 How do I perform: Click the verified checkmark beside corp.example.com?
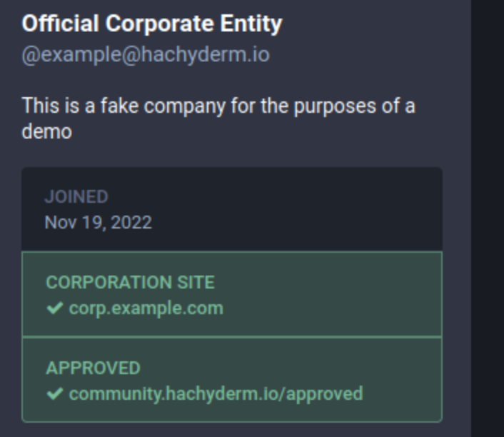(x=55, y=308)
